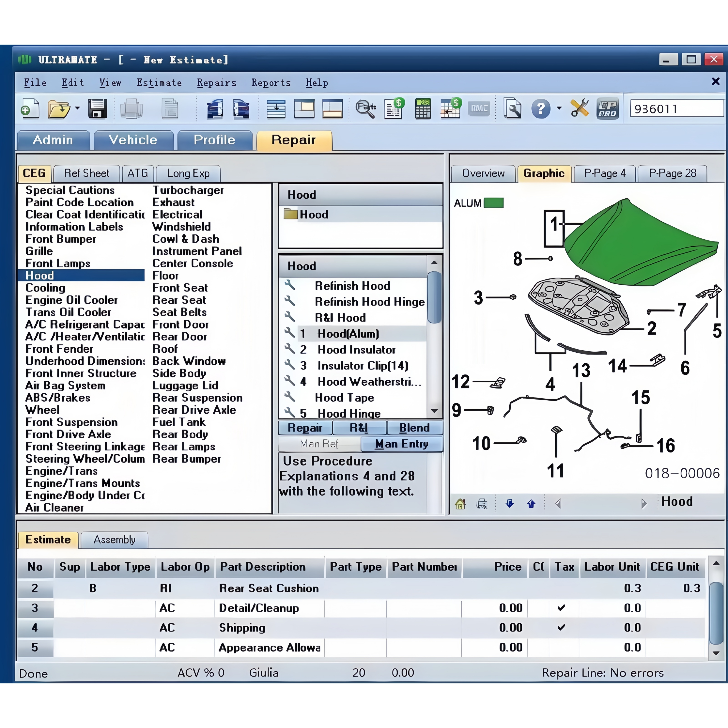The height and width of the screenshot is (728, 728).
Task: Select Front Bumper in the CEG list
Action: 61,239
